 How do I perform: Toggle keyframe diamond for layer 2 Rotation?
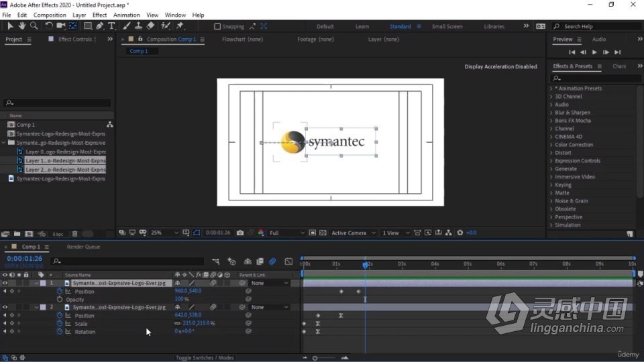(12, 331)
